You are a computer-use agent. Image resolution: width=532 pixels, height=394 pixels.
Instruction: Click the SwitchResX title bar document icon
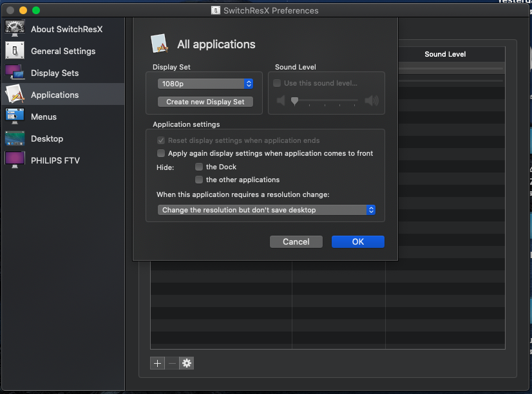[x=216, y=10]
